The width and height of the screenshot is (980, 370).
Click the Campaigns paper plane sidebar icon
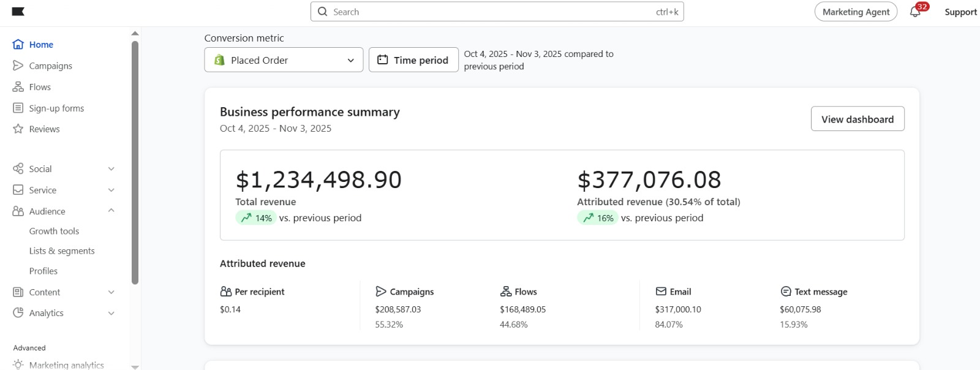[18, 66]
